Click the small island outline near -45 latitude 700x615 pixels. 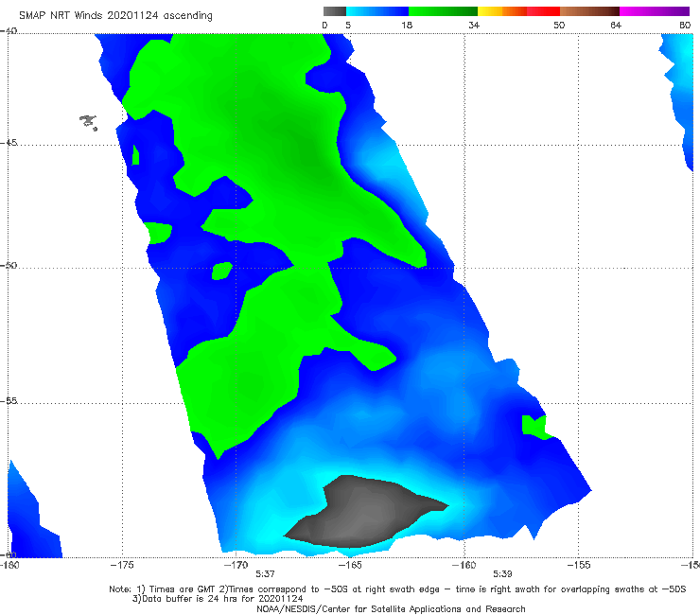tap(88, 122)
